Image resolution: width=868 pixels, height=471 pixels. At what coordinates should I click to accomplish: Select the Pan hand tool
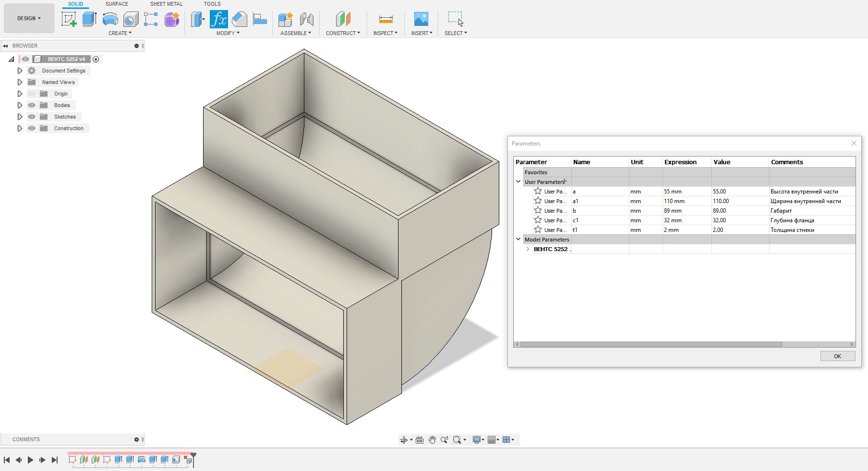click(432, 440)
